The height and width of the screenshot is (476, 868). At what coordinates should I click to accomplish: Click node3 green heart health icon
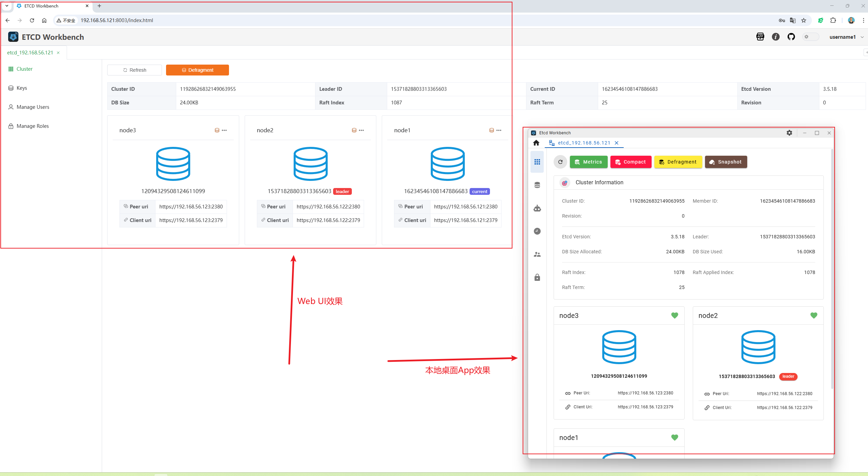point(675,316)
